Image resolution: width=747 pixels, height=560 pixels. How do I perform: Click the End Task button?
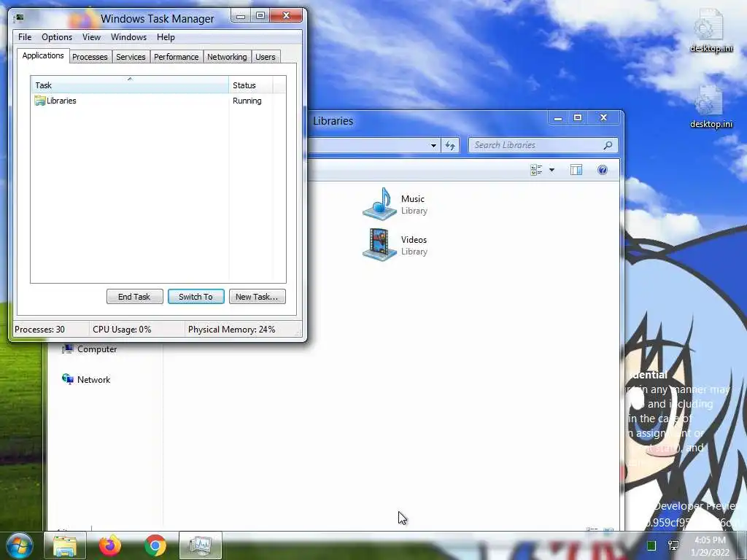pyautogui.click(x=135, y=297)
